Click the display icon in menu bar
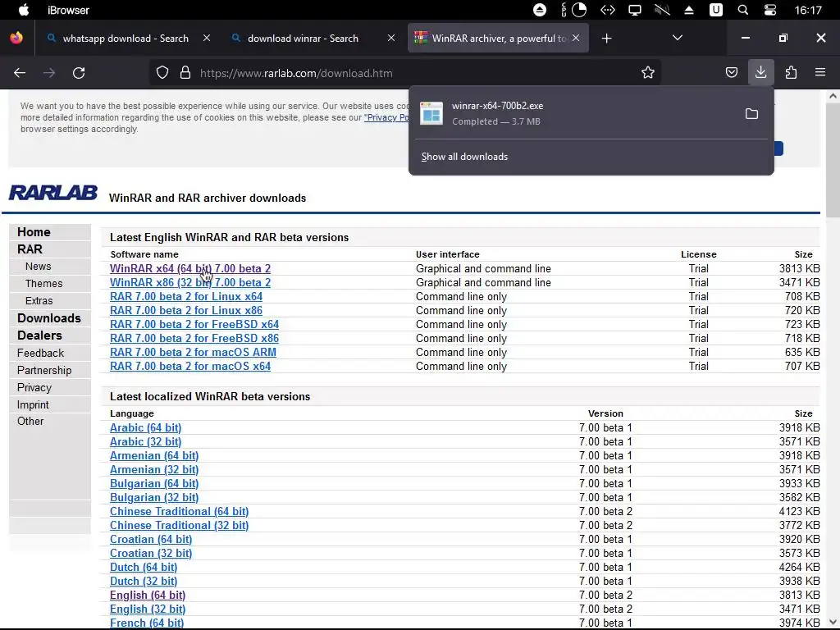The image size is (840, 630). pyautogui.click(x=635, y=10)
